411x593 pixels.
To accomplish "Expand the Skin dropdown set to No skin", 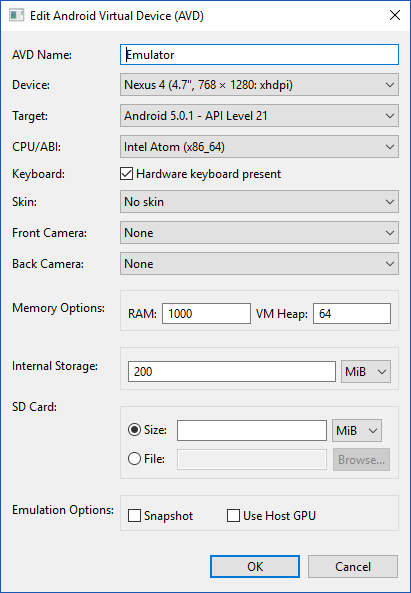I will 259,202.
